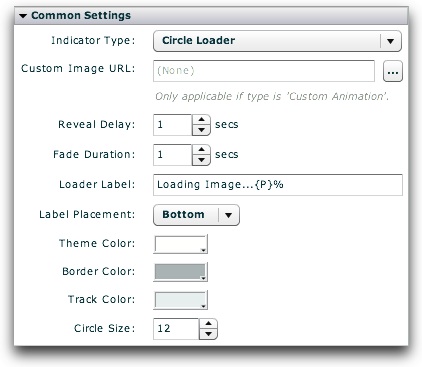Viewport: 422px width, 367px height.
Task: Open the Indicator Type dropdown arrow
Action: (x=391, y=41)
